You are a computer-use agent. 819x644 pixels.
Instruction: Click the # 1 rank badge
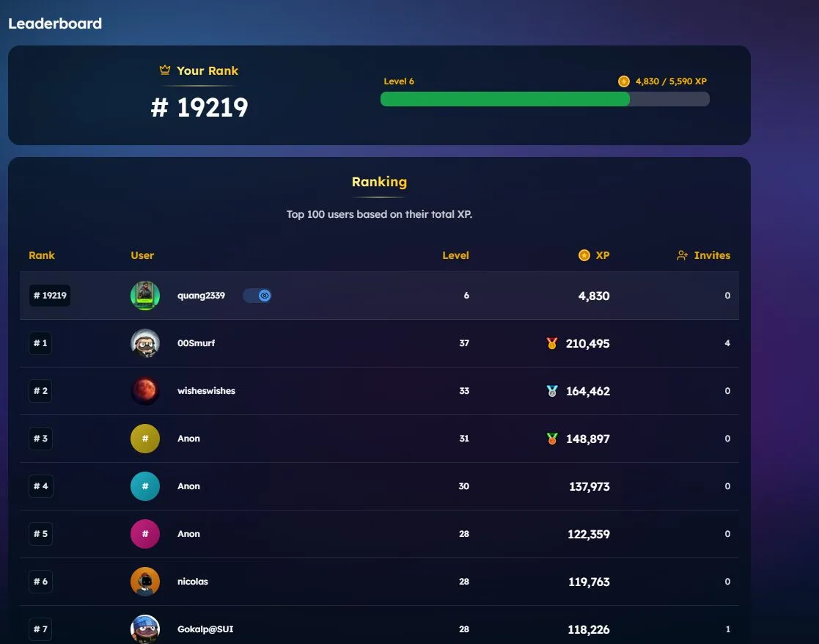pyautogui.click(x=40, y=343)
